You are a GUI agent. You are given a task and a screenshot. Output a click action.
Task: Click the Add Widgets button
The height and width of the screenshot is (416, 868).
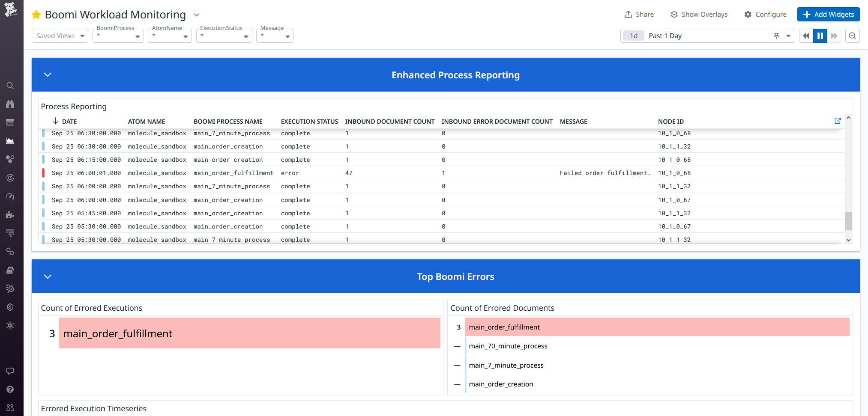tap(828, 14)
